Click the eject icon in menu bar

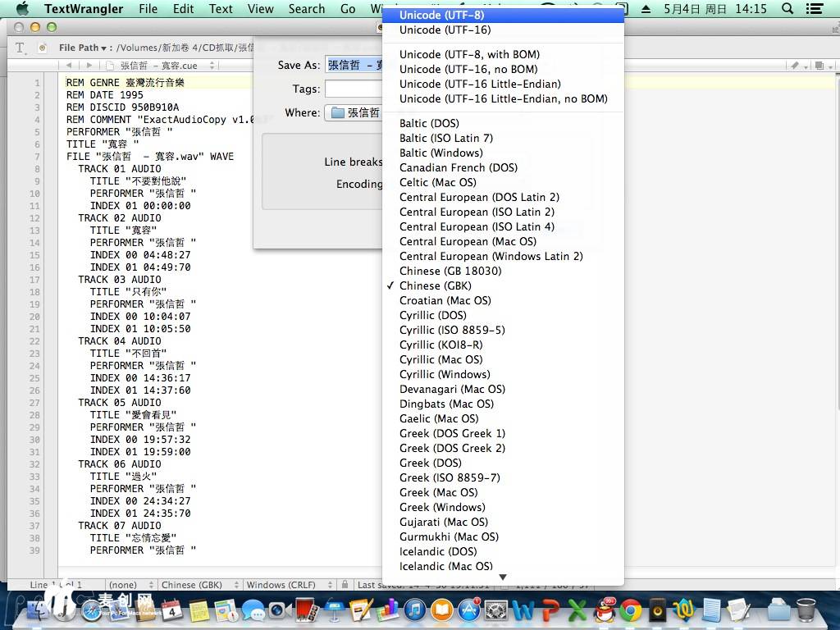coord(646,9)
